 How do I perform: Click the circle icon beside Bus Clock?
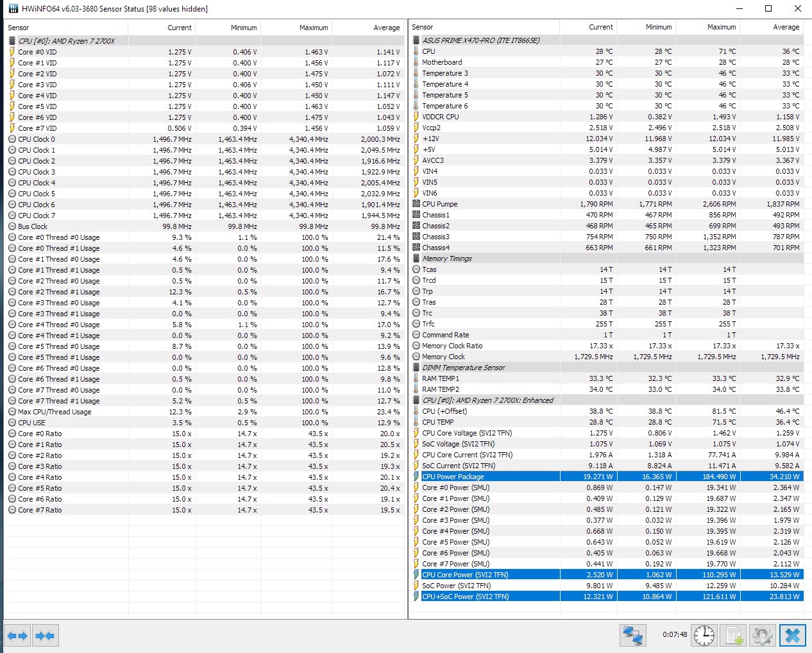[x=12, y=226]
